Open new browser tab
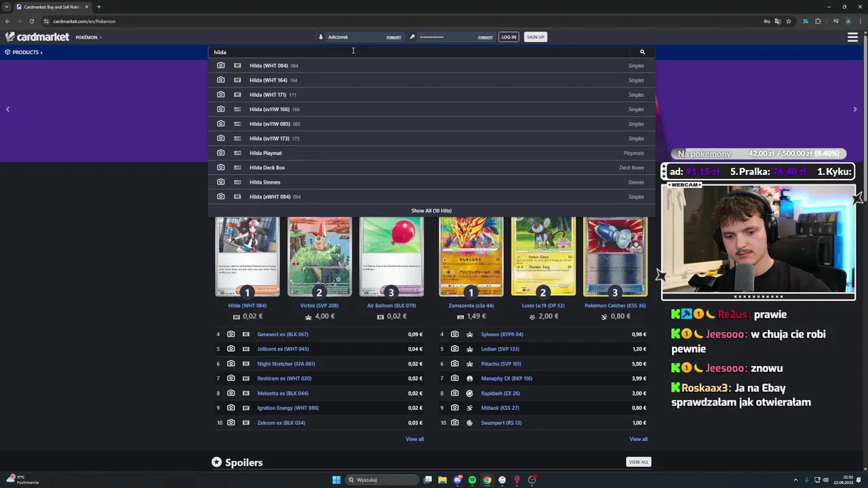The width and height of the screenshot is (868, 488). 98,7
